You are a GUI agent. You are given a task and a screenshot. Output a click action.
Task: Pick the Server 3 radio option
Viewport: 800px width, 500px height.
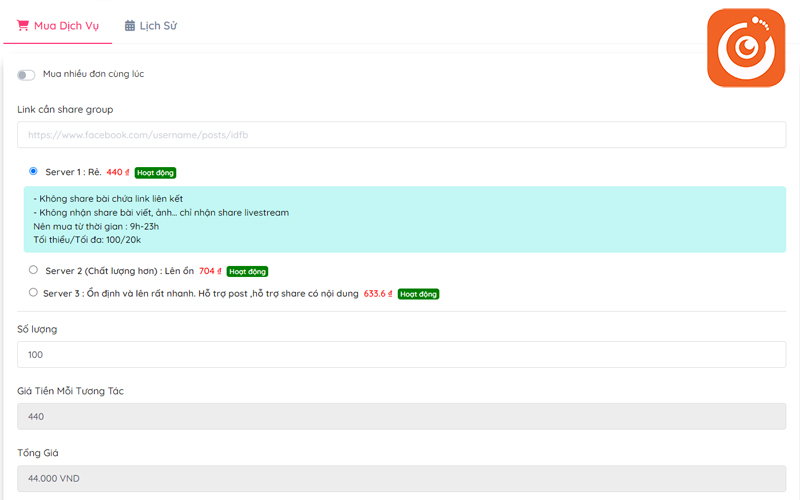click(x=33, y=293)
